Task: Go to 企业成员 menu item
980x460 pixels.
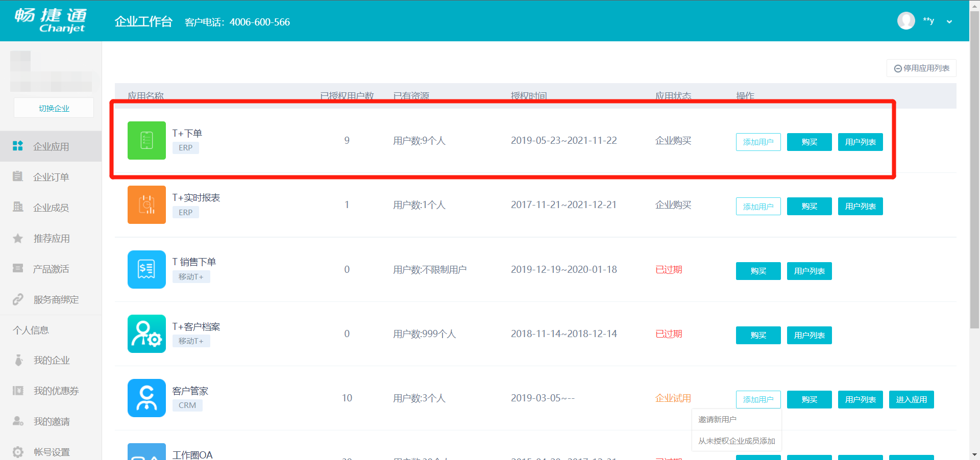Action: 51,208
